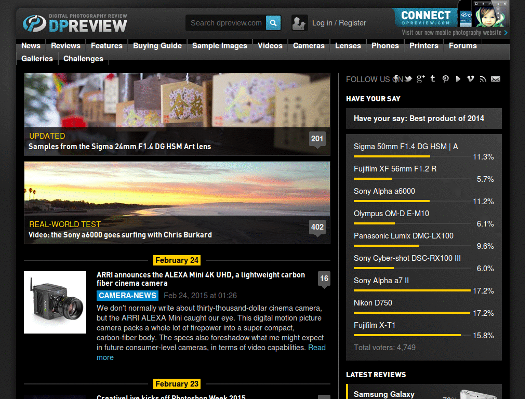Viewport: 532px width, 399px height.
Task: Click the email newsletter envelope icon
Action: (x=496, y=79)
